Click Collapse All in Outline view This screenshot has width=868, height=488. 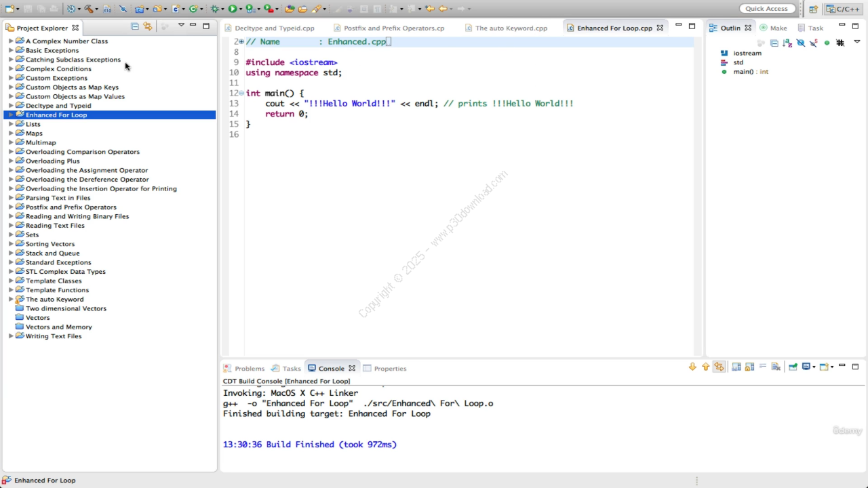coord(774,43)
